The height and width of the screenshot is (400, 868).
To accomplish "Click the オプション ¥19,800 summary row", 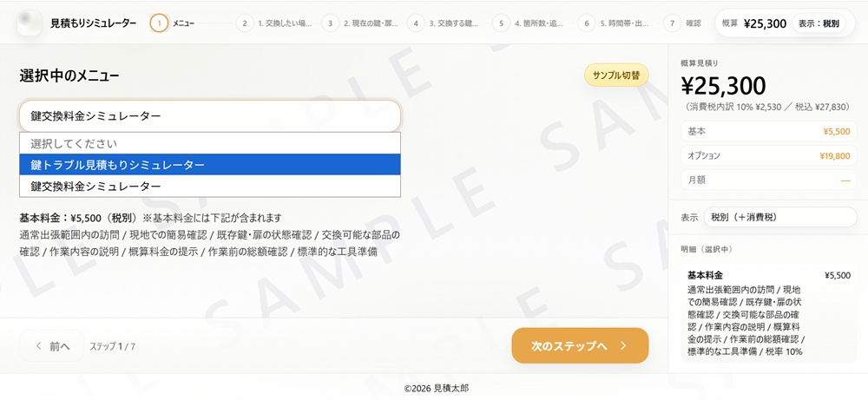I will (x=768, y=156).
